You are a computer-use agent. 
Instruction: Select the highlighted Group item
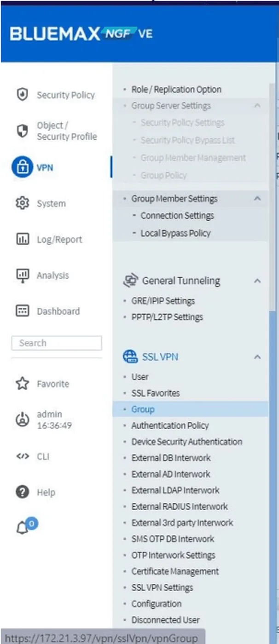[x=190, y=409]
